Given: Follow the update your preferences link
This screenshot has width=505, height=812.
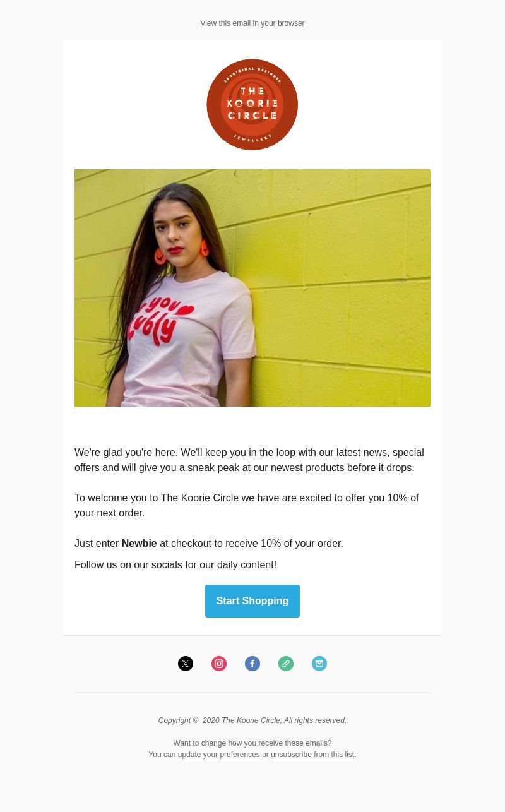Looking at the screenshot, I should tap(218, 755).
